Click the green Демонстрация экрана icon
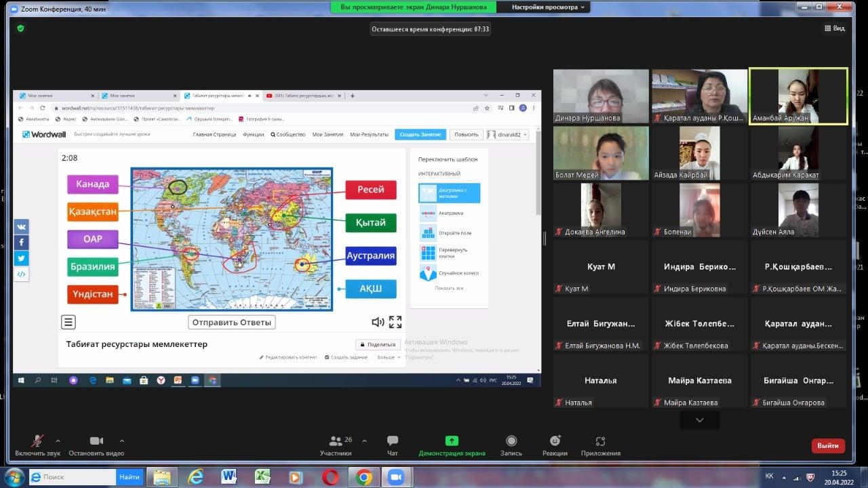 point(452,441)
